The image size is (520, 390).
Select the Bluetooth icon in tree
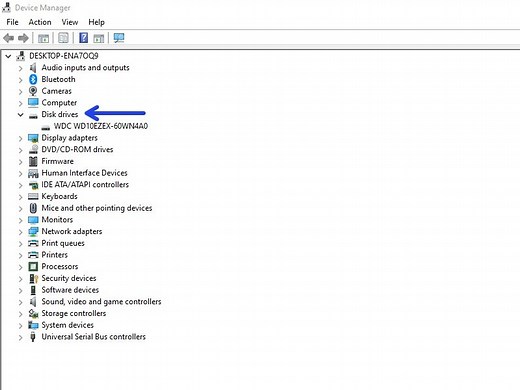coord(33,79)
